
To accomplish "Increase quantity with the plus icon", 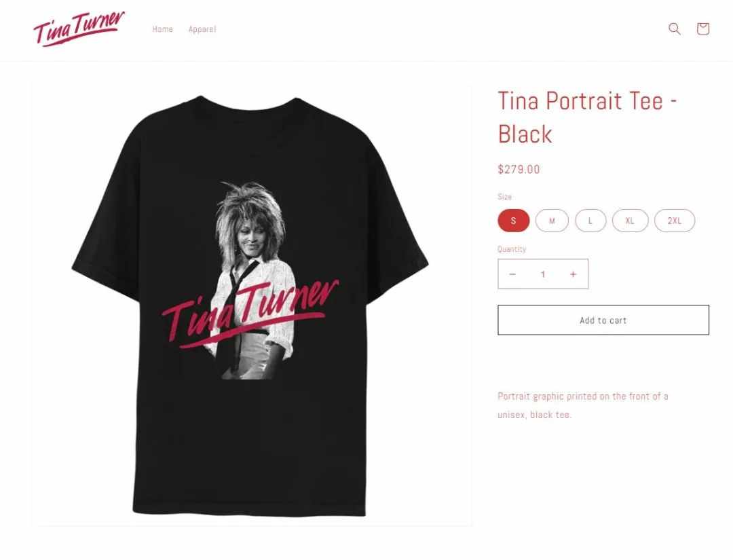I will pyautogui.click(x=573, y=274).
